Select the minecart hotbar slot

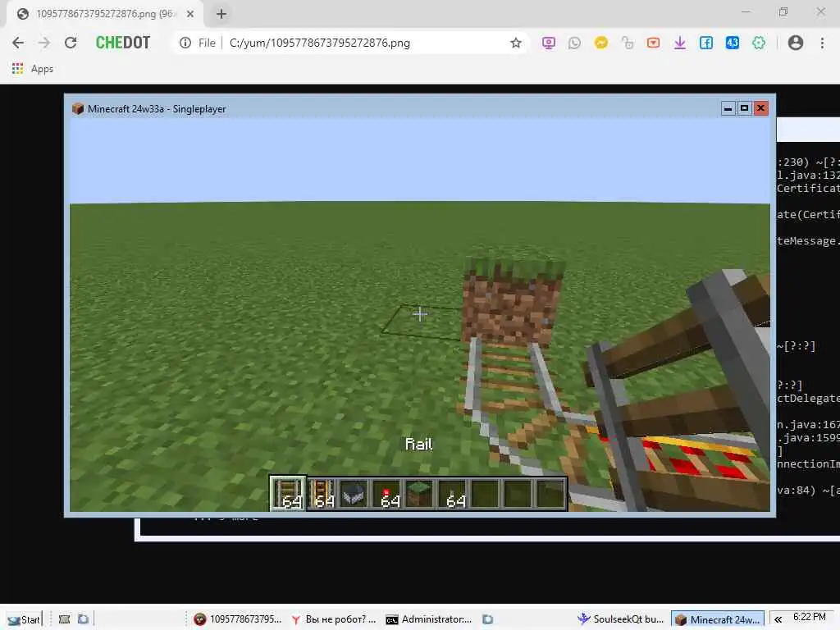pos(354,493)
